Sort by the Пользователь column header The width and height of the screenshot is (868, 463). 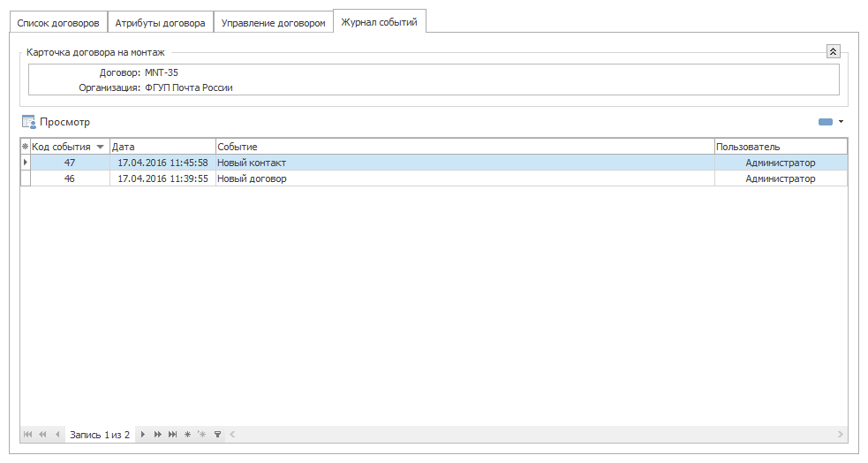[x=781, y=147]
